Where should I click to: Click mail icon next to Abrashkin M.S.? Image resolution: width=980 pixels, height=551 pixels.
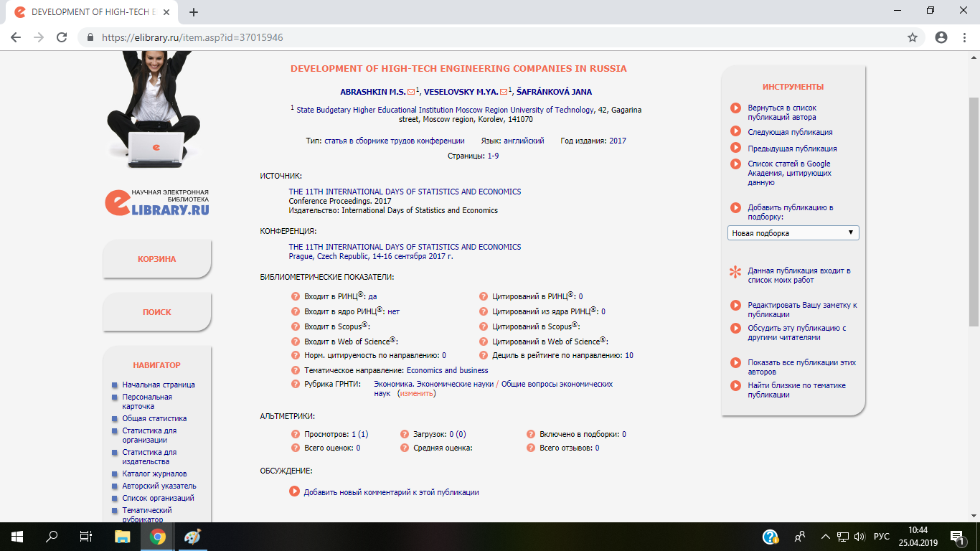[411, 92]
